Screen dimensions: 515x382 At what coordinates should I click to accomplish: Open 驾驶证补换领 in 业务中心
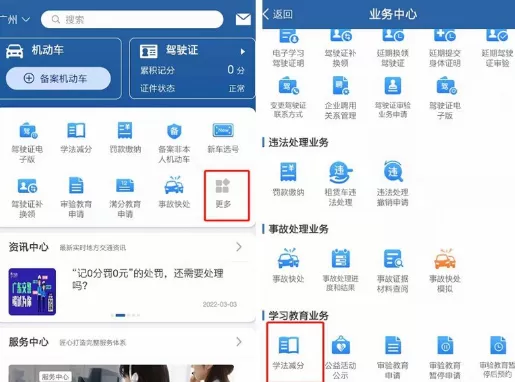pos(340,48)
